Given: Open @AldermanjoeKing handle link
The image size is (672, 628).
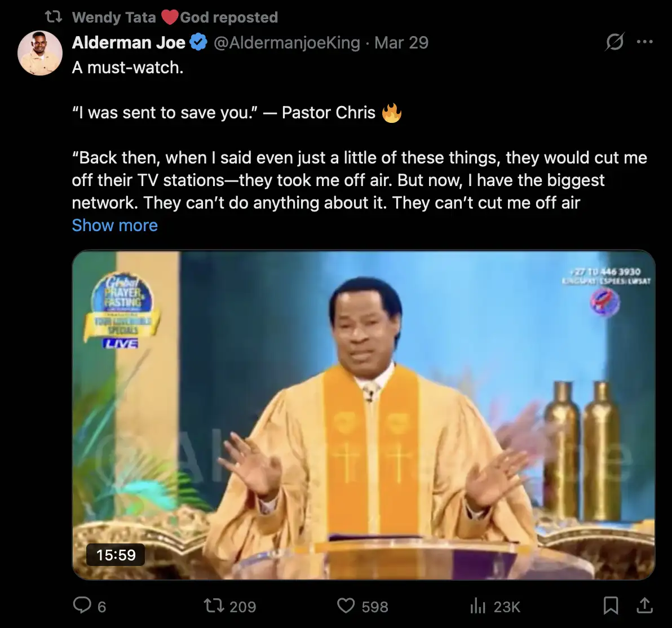Looking at the screenshot, I should [287, 42].
